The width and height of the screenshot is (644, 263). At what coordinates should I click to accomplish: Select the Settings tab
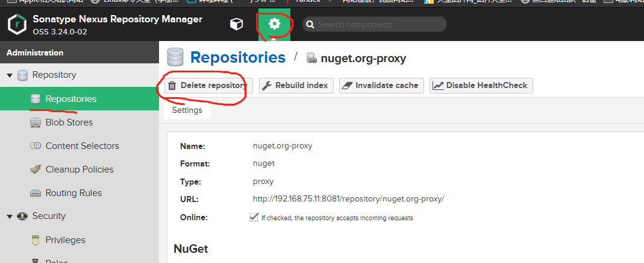pyautogui.click(x=187, y=110)
